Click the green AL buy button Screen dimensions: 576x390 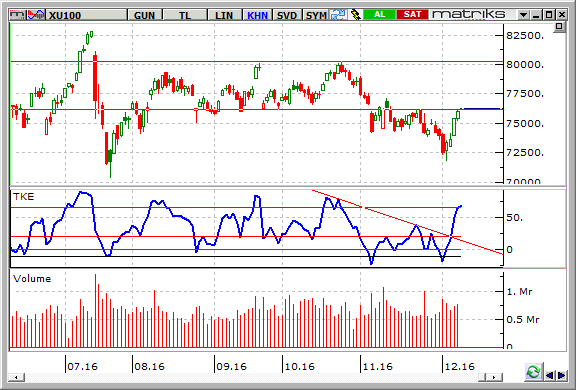pyautogui.click(x=379, y=14)
